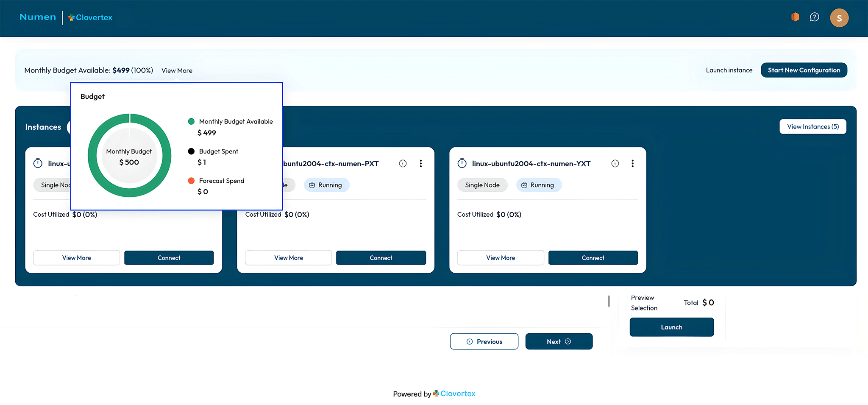
Task: Go to Next step
Action: (x=559, y=341)
